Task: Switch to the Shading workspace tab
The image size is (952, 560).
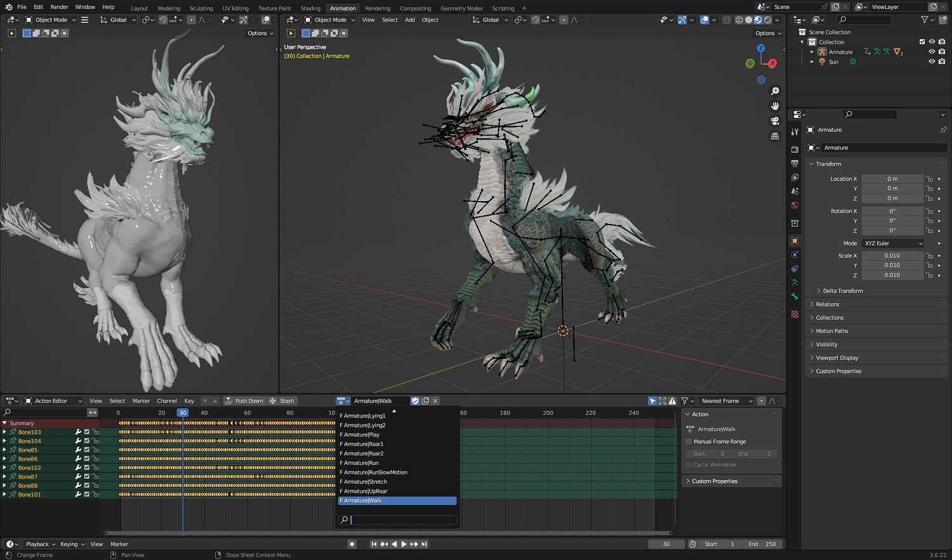Action: (310, 8)
